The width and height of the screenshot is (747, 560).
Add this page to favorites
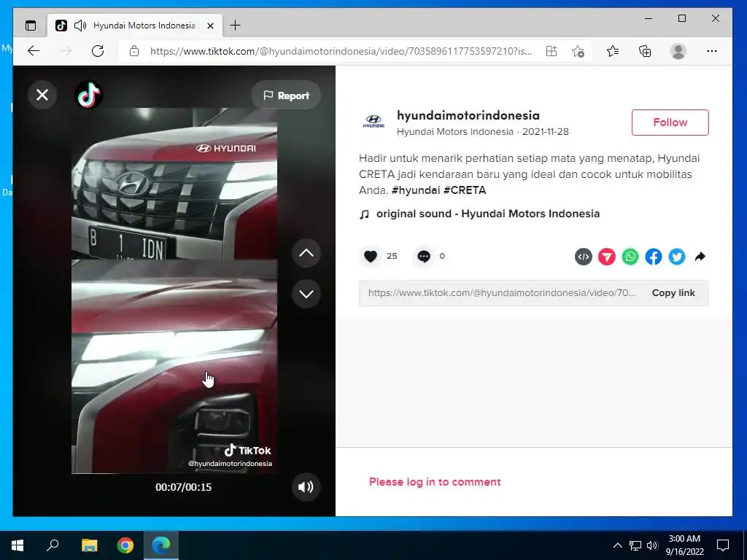tap(578, 51)
